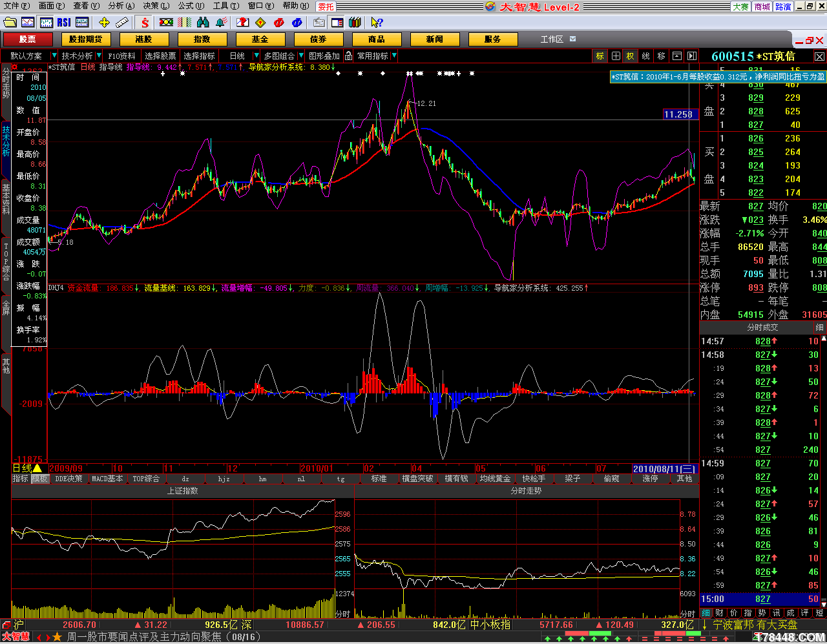Screen dimensions: 827x644
Task: Toggle the 移 move button
Action: (x=661, y=56)
